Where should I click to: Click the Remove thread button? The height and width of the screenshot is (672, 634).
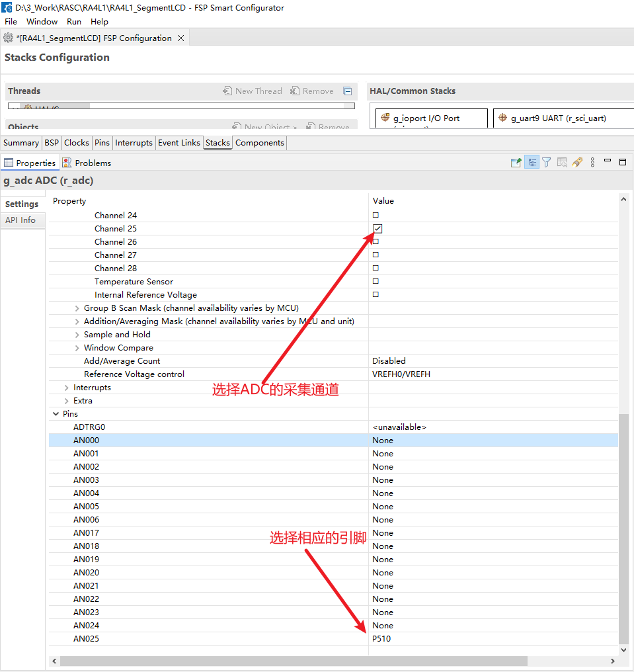click(x=312, y=91)
